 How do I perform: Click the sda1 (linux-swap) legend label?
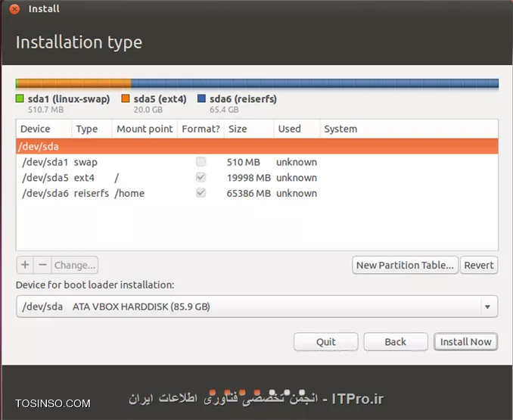pyautogui.click(x=69, y=99)
